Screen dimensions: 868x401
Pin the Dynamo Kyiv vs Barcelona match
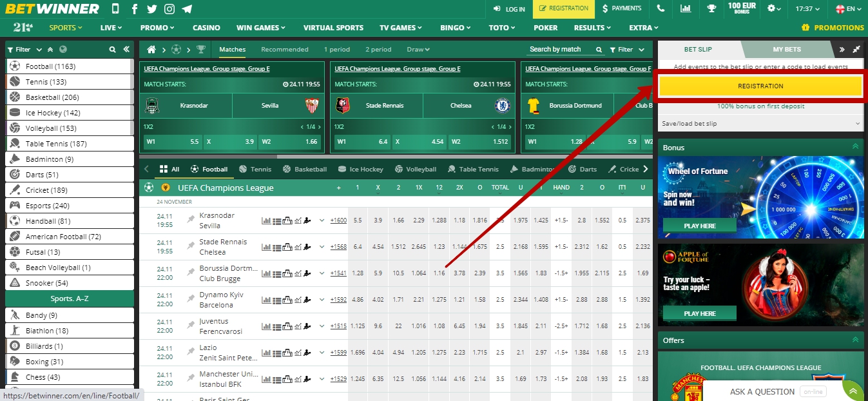(x=191, y=299)
